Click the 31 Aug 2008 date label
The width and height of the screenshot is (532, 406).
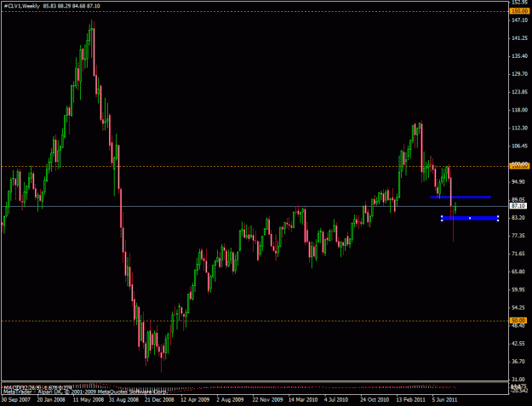(123, 399)
